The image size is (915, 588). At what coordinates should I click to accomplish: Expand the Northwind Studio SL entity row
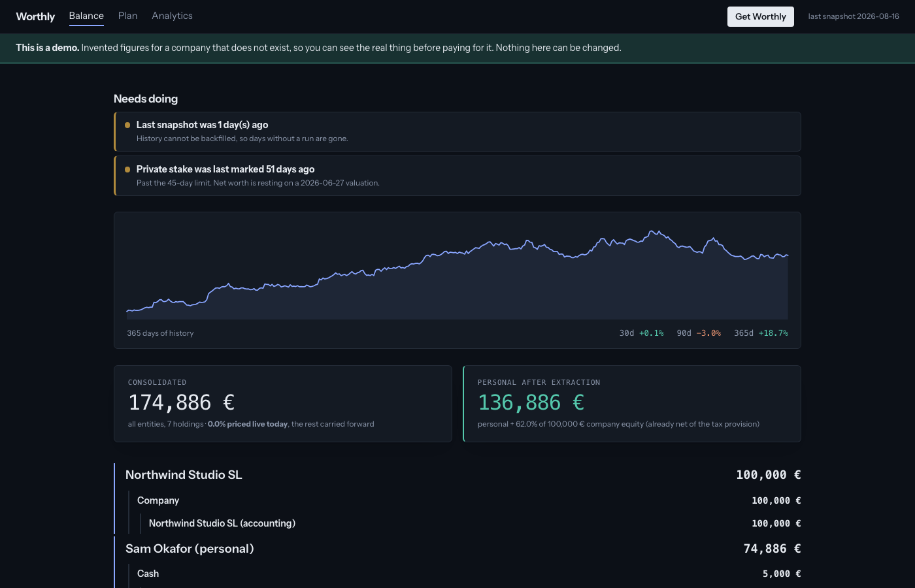pyautogui.click(x=457, y=475)
